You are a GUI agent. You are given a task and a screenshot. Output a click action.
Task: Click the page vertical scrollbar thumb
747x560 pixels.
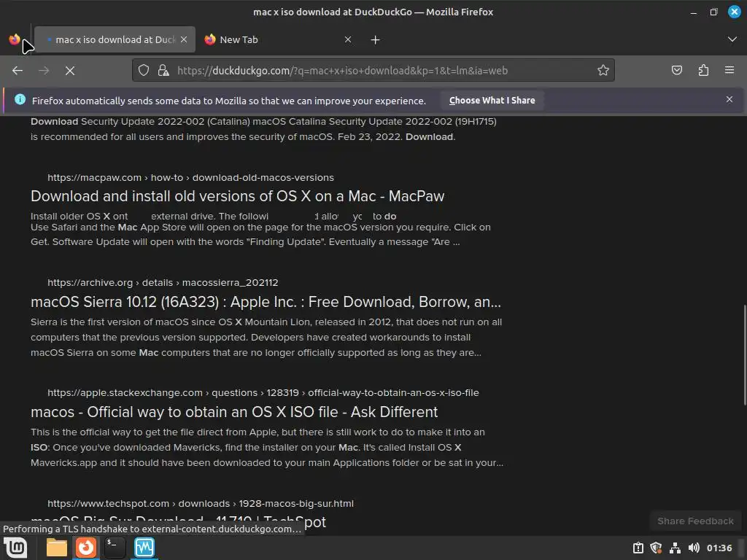[745, 355]
